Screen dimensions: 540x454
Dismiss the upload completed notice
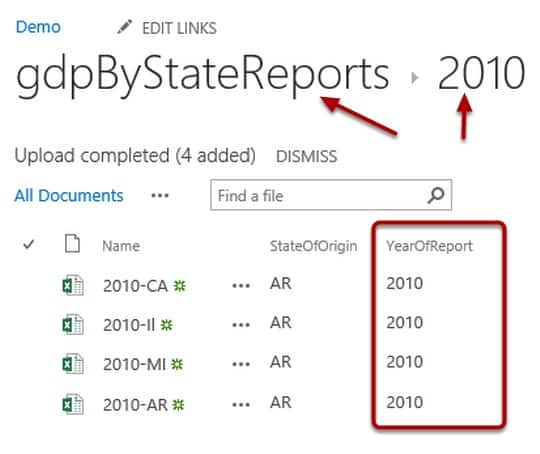pyautogui.click(x=307, y=156)
